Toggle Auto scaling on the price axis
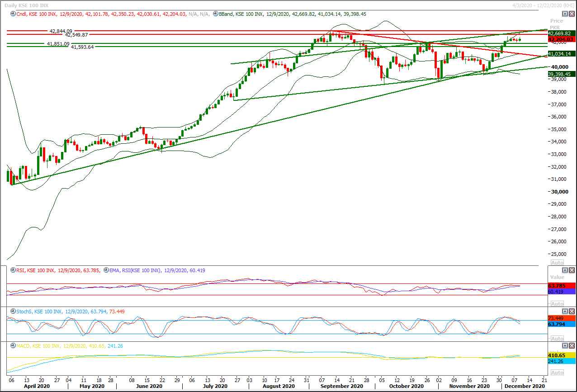The image size is (577, 392). coord(558,262)
